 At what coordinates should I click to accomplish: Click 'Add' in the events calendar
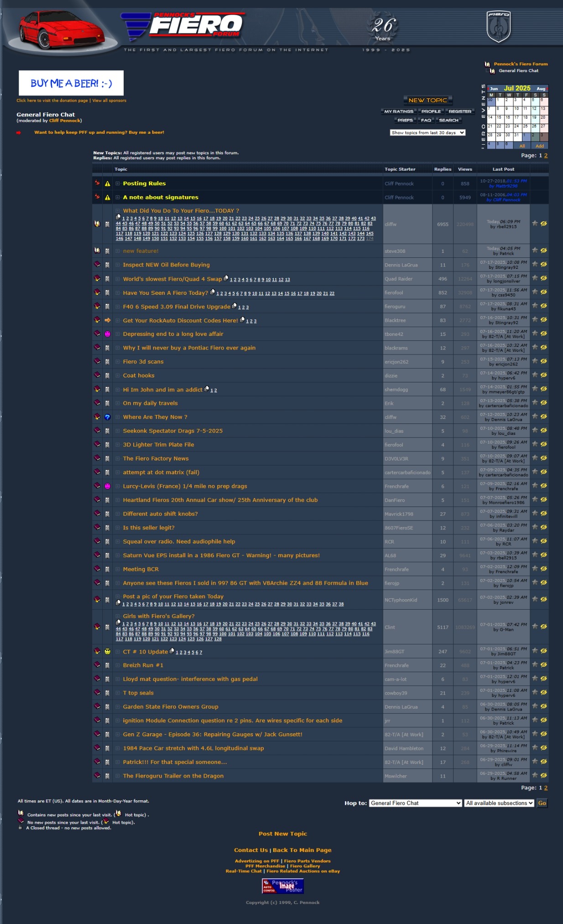(x=540, y=146)
